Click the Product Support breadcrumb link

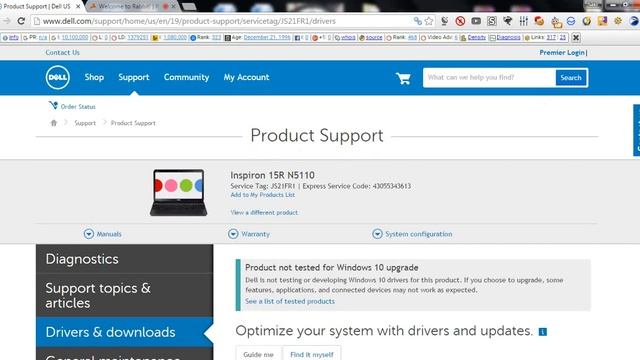tap(133, 123)
